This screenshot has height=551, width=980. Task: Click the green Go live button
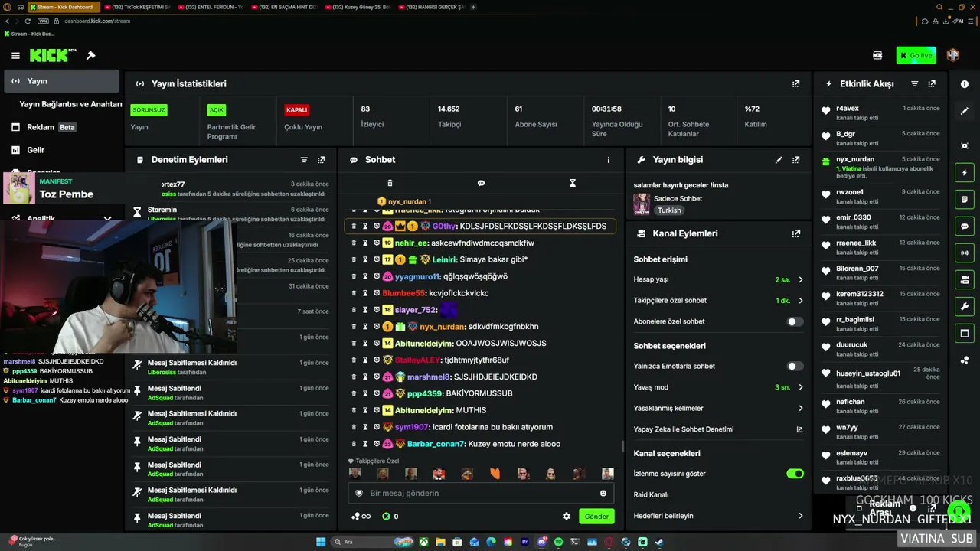916,55
